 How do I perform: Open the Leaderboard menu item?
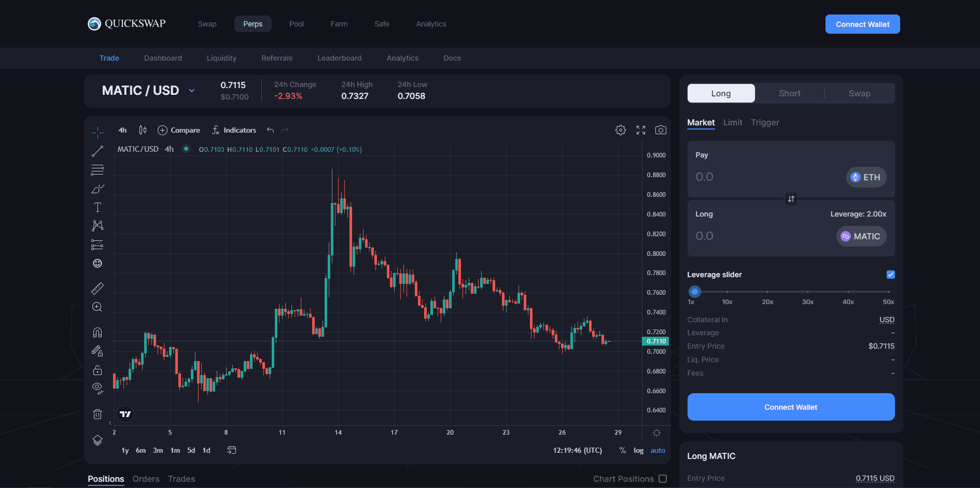pyautogui.click(x=339, y=58)
